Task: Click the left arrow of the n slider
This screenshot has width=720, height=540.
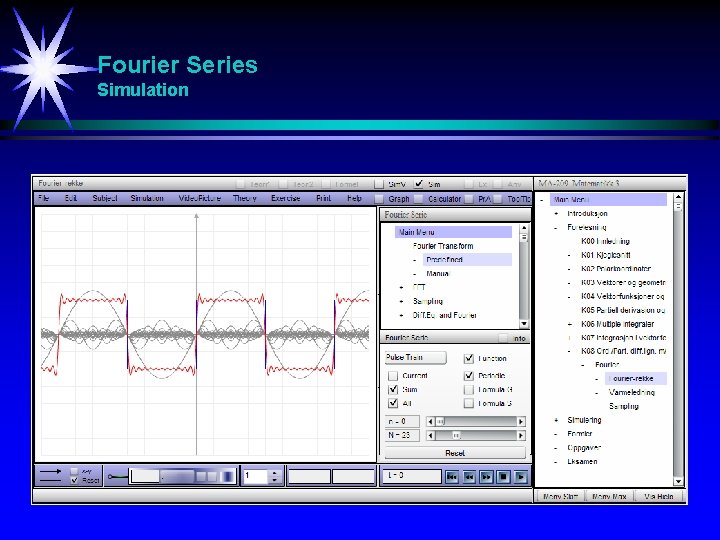Action: point(430,421)
